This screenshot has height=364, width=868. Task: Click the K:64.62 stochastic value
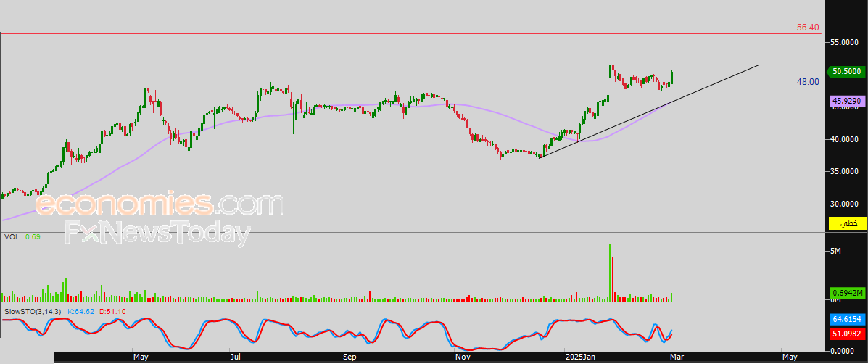80,312
